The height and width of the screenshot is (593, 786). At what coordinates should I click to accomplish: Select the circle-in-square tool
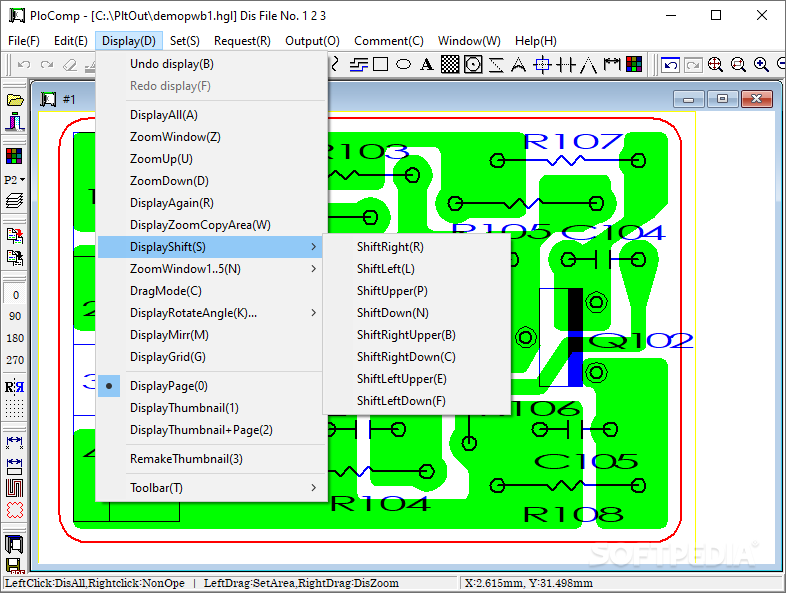[473, 64]
